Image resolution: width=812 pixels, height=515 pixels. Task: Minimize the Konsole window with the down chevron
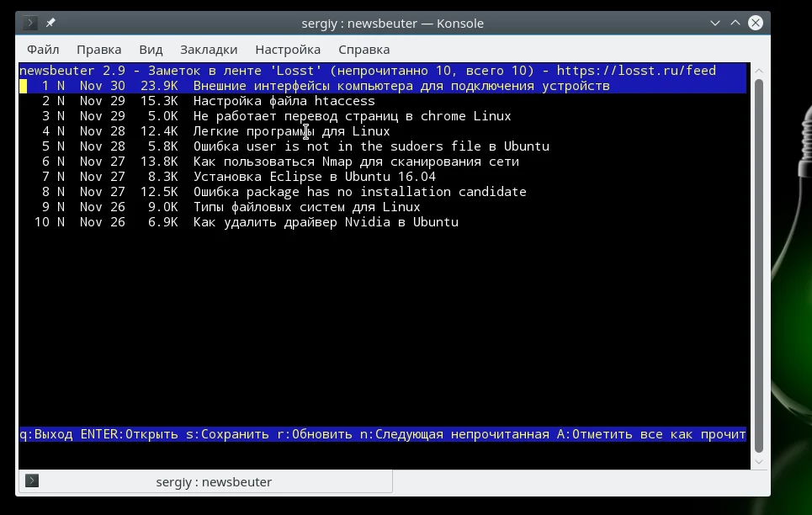click(x=715, y=23)
